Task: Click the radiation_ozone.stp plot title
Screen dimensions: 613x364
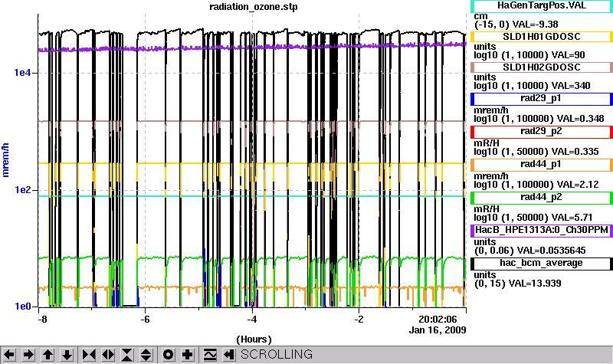Action: [254, 7]
